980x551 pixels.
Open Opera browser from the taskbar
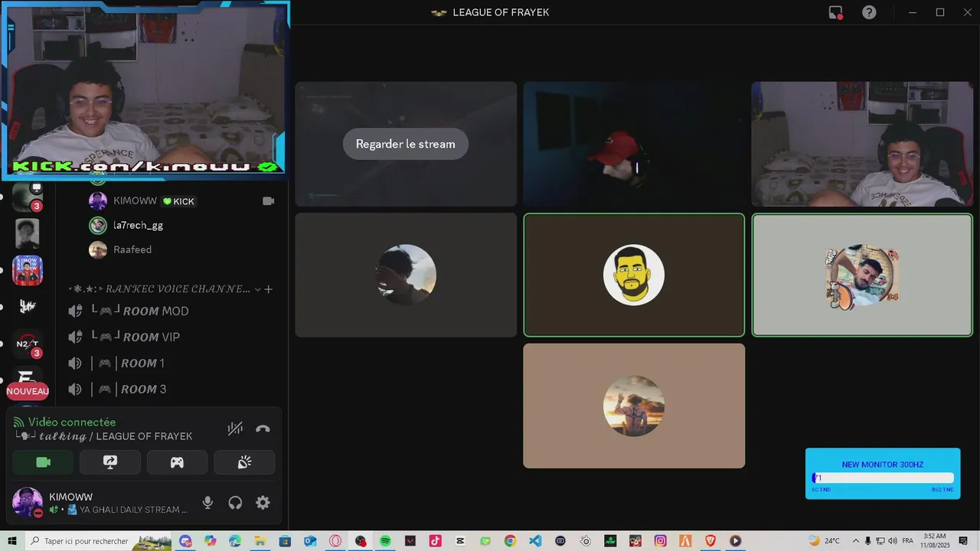click(335, 541)
